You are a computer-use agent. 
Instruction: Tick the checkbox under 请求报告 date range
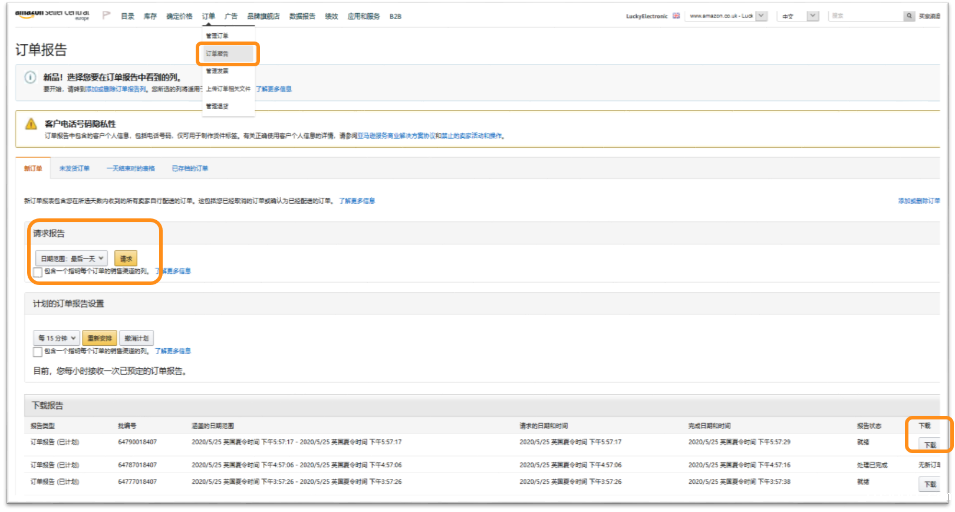(x=38, y=271)
